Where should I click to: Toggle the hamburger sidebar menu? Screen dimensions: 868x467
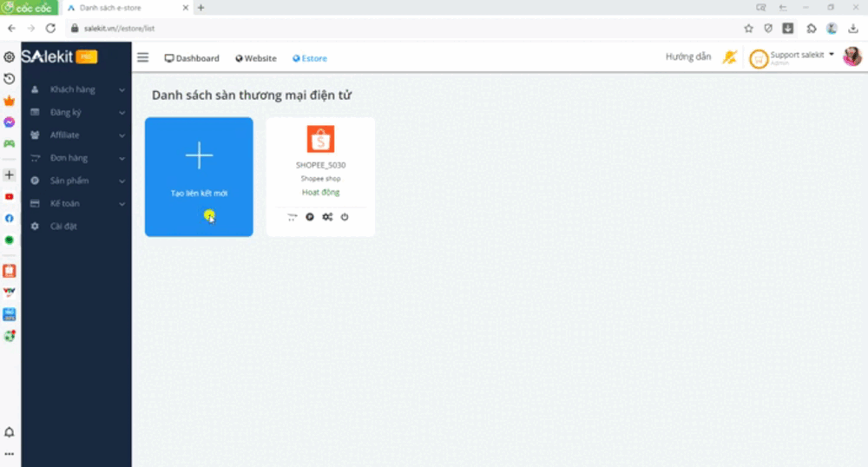coord(143,58)
